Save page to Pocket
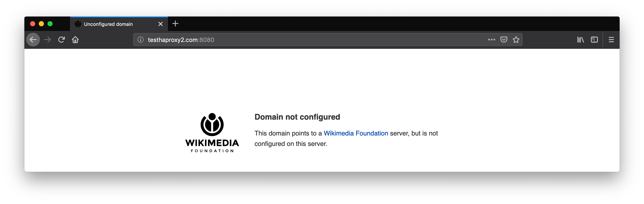Viewport: 644px width, 204px height. point(504,40)
